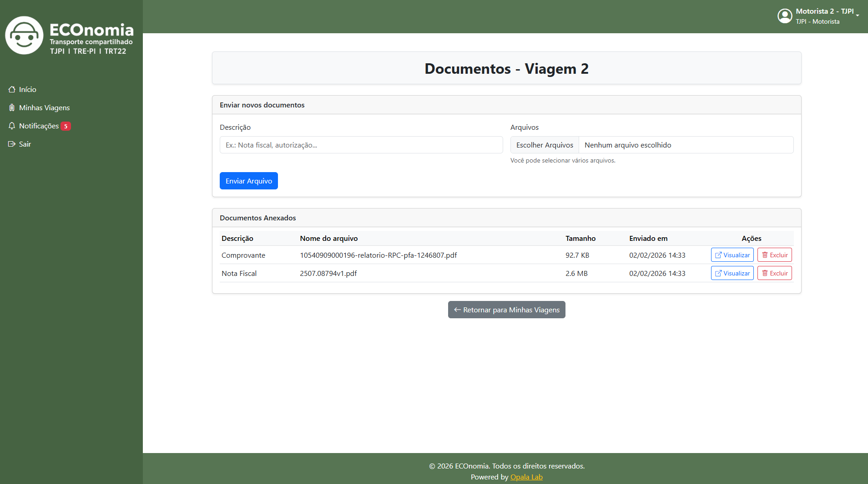Click the ECOnomia logo face icon
Viewport: 868px width, 484px height.
pyautogui.click(x=24, y=36)
